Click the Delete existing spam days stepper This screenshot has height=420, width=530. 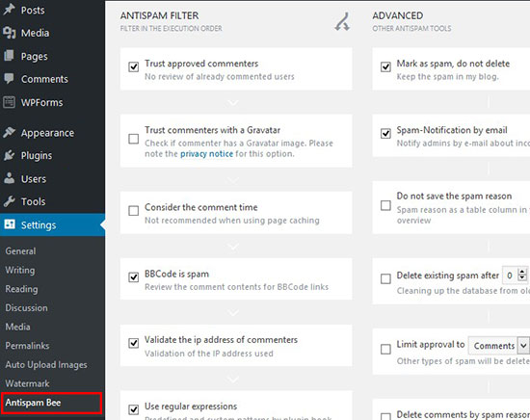(522, 276)
